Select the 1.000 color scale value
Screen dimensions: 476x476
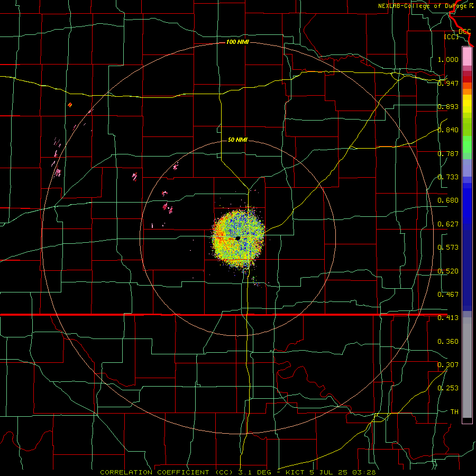pyautogui.click(x=448, y=59)
